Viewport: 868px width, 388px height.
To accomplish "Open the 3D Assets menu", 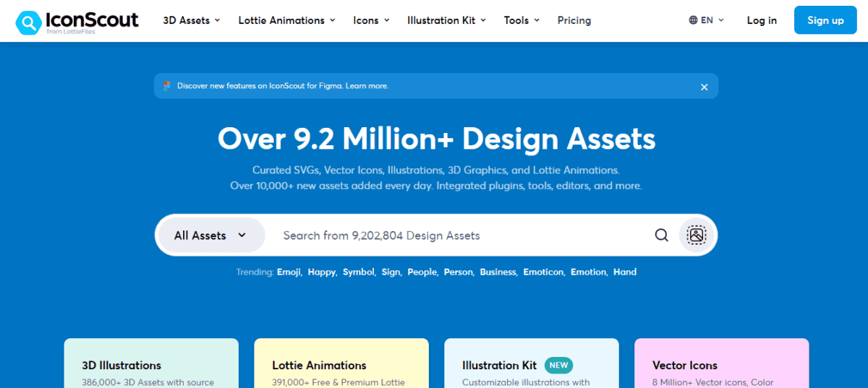I will [192, 20].
